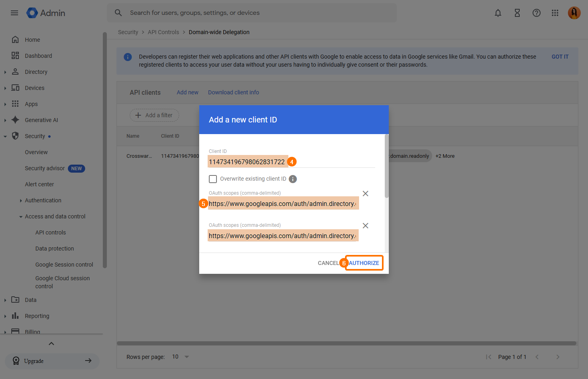
Task: Open the tasks hourglass icon
Action: click(517, 13)
